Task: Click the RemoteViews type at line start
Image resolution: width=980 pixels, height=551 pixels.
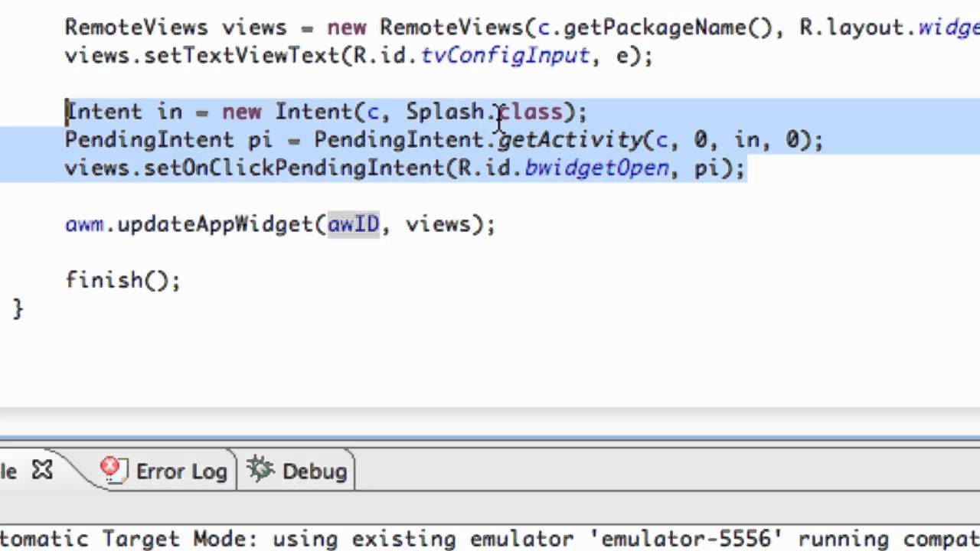Action: click(136, 28)
